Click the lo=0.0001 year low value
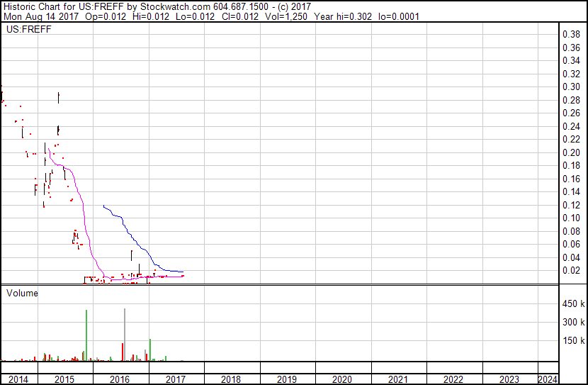Image resolution: width=588 pixels, height=385 pixels. (399, 16)
